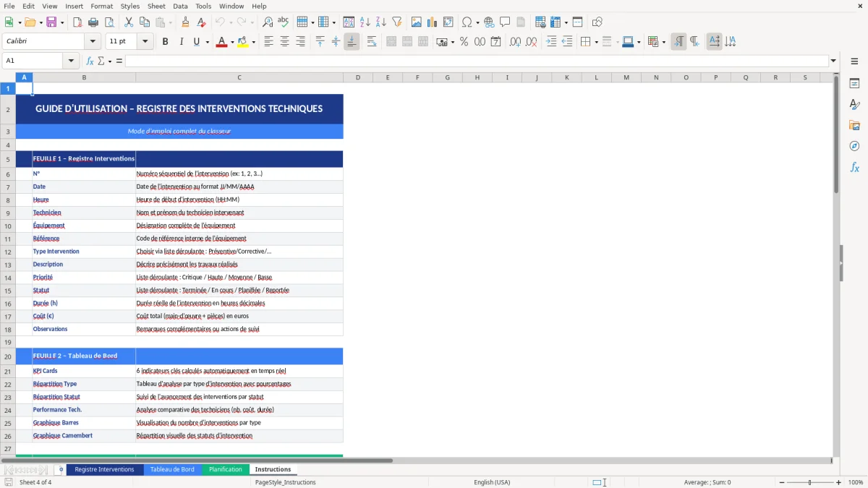The width and height of the screenshot is (868, 488).
Task: Switch to Planification sheet tab
Action: point(226,469)
